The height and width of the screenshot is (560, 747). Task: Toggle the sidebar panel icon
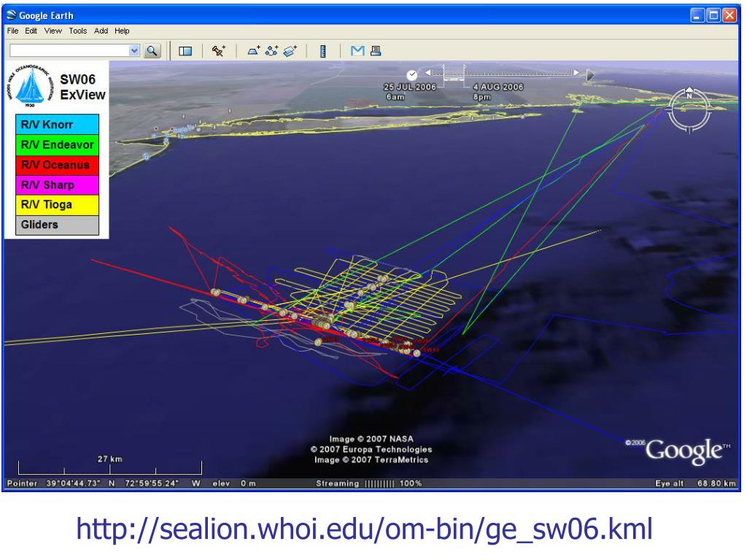click(185, 51)
